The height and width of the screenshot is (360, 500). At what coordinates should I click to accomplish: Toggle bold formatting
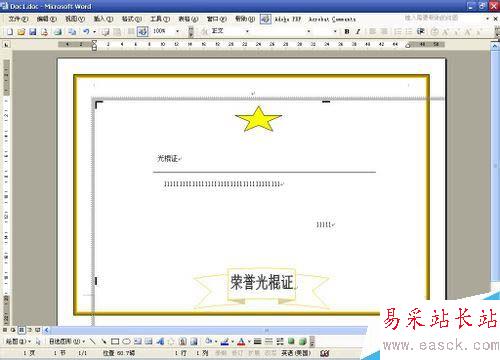pos(347,31)
